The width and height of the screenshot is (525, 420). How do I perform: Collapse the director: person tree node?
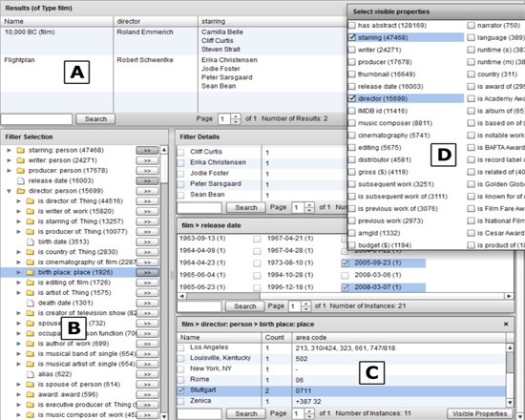tap(9, 191)
